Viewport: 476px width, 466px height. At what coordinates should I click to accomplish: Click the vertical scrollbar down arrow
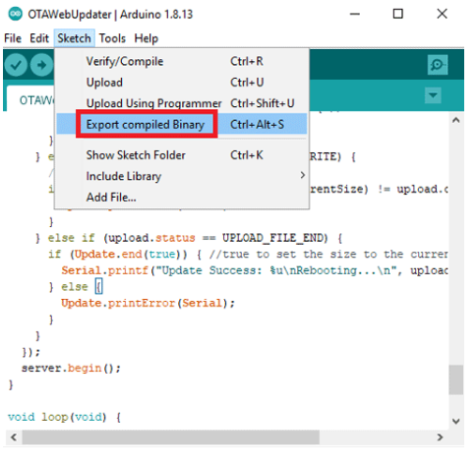pos(455,421)
